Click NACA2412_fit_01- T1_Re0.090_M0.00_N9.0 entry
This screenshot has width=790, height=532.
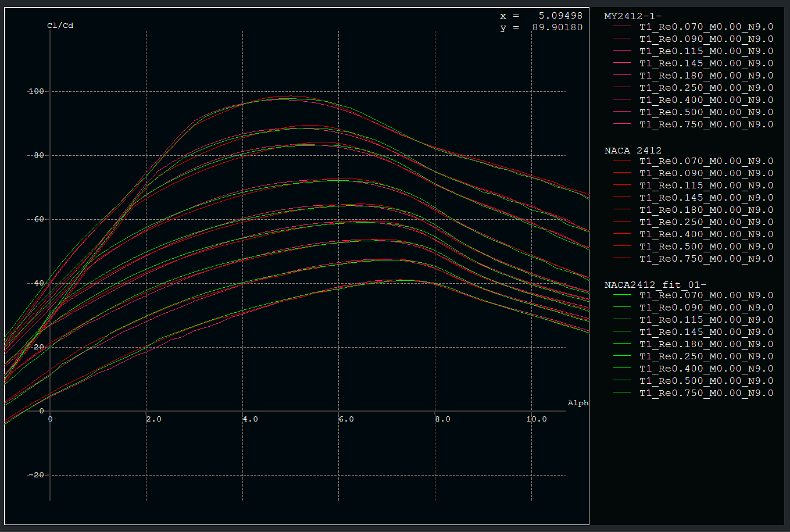(x=694, y=308)
